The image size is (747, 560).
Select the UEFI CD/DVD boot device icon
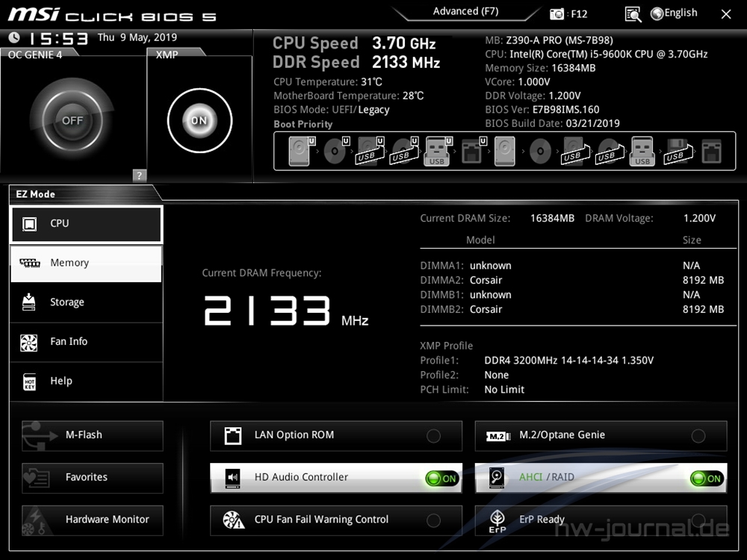(336, 151)
